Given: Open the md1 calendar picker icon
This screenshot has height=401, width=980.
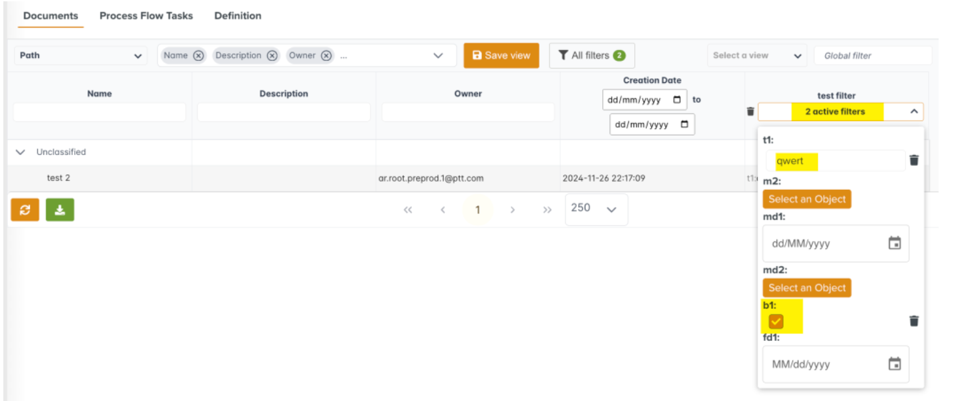Looking at the screenshot, I should click(x=895, y=243).
